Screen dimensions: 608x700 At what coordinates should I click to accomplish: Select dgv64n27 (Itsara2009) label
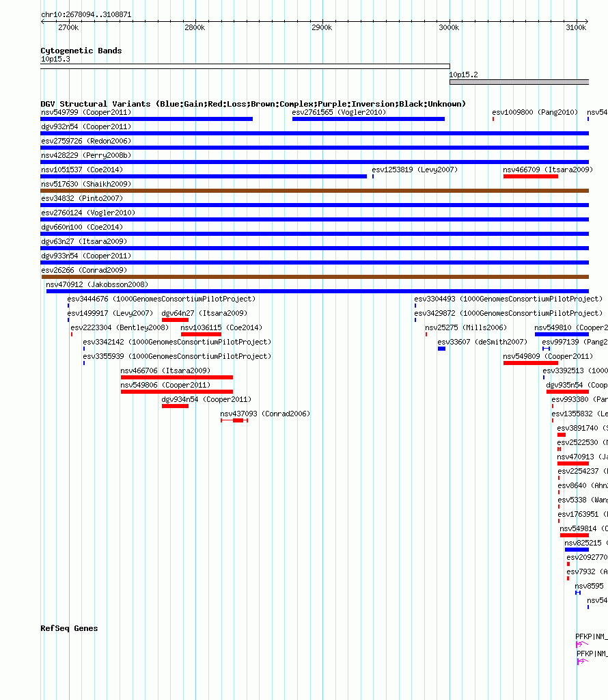tap(204, 313)
